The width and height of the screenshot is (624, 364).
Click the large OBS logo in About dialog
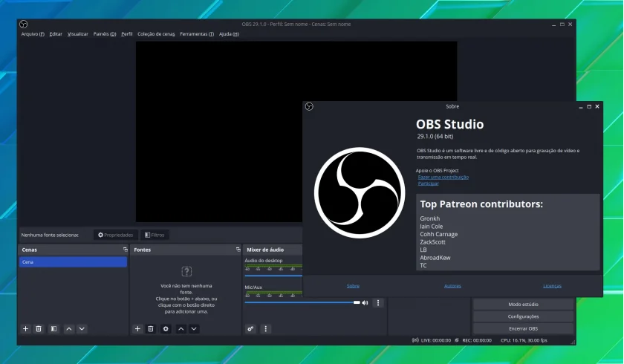[x=360, y=193]
